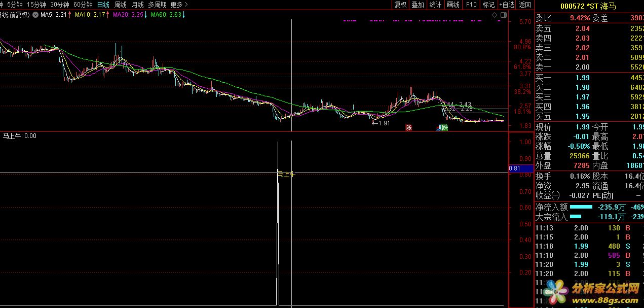Click the 38.2% Fibonacci level label
This screenshot has height=308, width=644.
523,92
